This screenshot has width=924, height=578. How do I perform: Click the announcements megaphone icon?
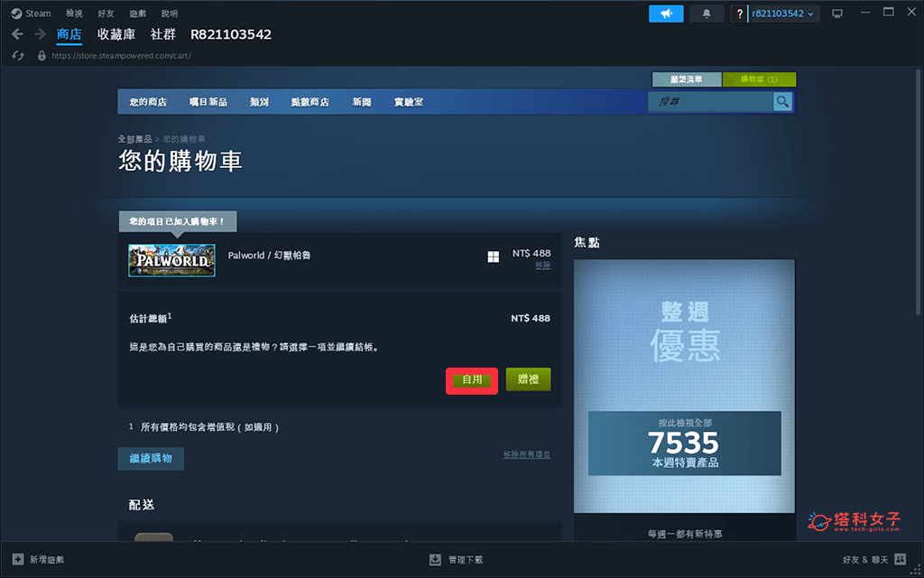click(x=666, y=14)
